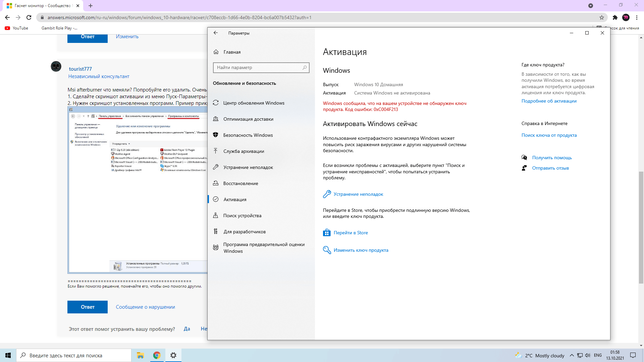Select 'Активация' menu item in sidebar
644x362 pixels.
tap(234, 199)
